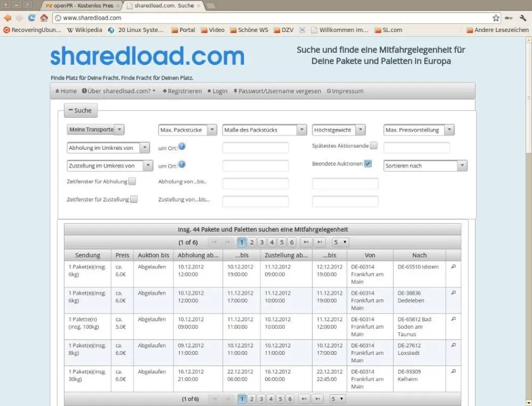Change rows per page in top paginator

(340, 242)
